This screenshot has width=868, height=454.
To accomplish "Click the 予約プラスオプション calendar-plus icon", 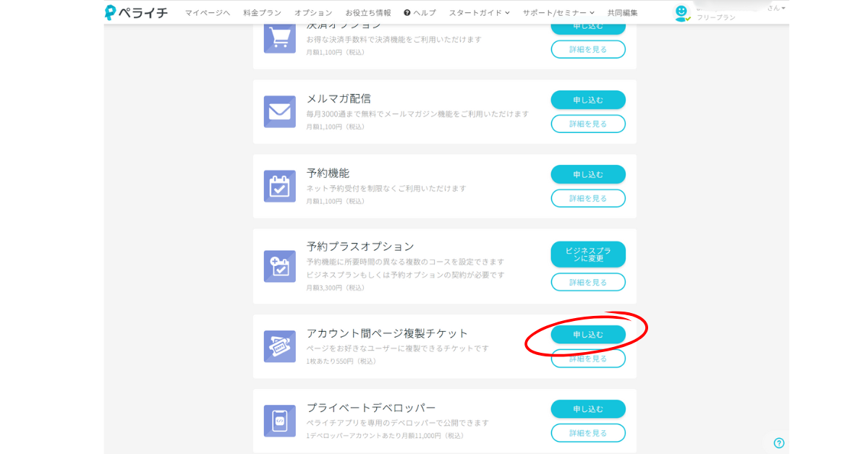I will pos(279,266).
